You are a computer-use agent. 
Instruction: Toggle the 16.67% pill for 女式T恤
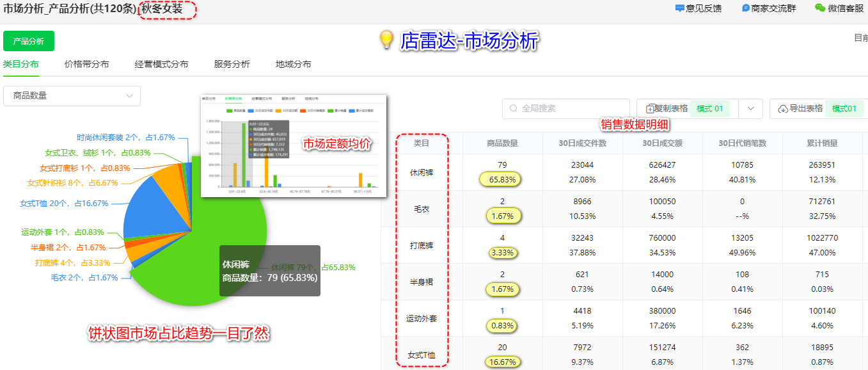(x=503, y=362)
